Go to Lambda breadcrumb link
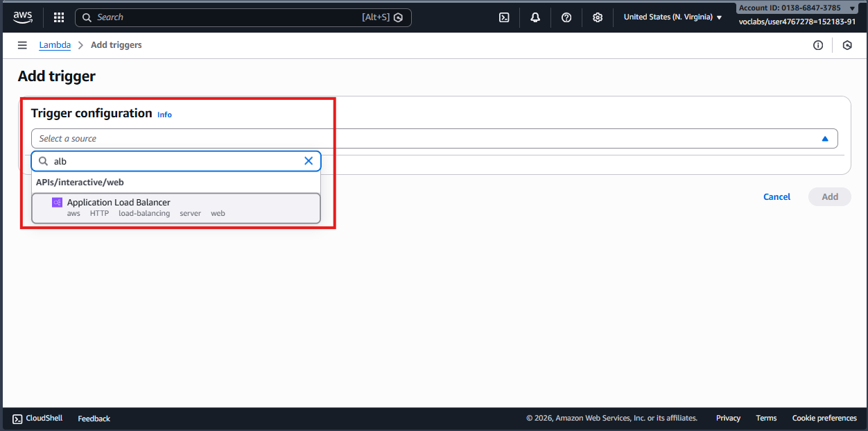Viewport: 868px width, 431px height. (x=55, y=45)
